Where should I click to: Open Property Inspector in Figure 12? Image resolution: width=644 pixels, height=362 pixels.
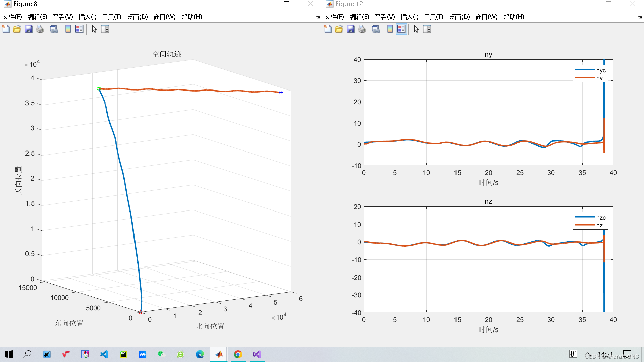(427, 29)
